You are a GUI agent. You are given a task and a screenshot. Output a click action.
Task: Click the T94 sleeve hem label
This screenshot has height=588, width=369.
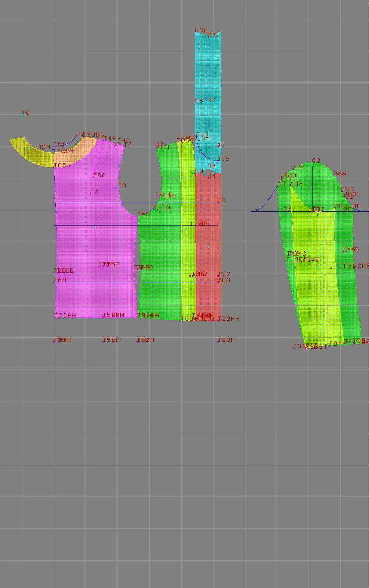[335, 343]
